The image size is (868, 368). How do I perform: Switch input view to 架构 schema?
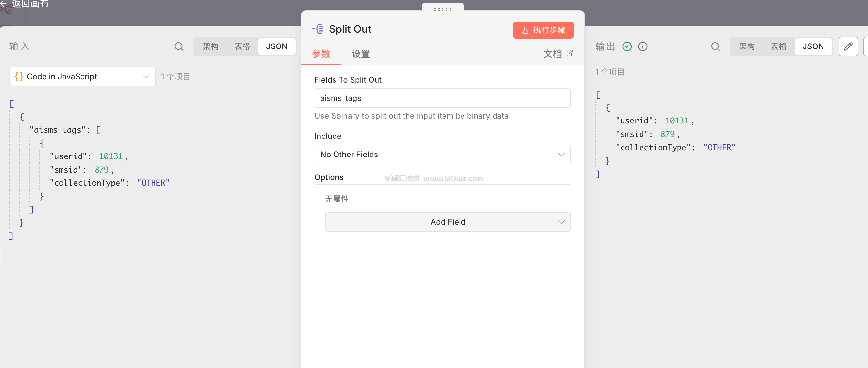pos(210,46)
